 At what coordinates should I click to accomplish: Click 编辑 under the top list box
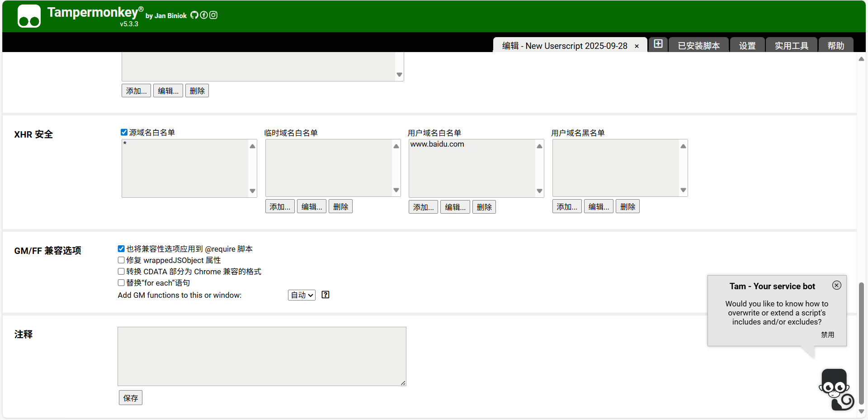tap(168, 91)
